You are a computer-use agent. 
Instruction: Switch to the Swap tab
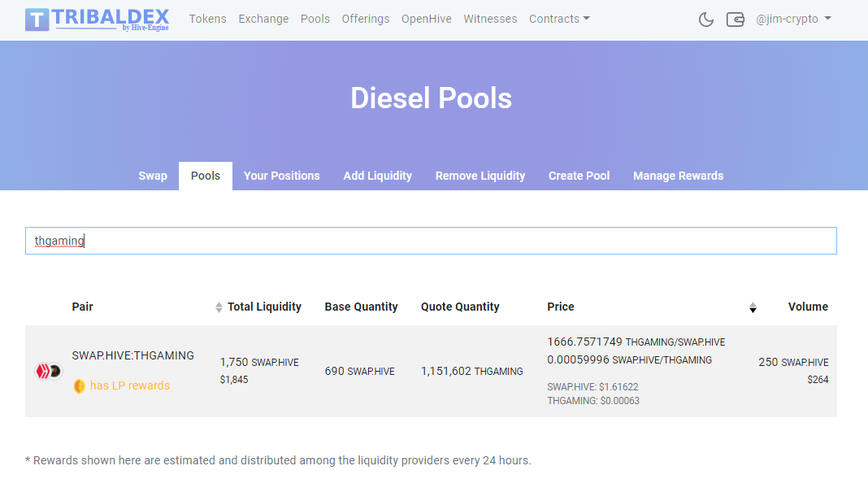[x=153, y=176]
